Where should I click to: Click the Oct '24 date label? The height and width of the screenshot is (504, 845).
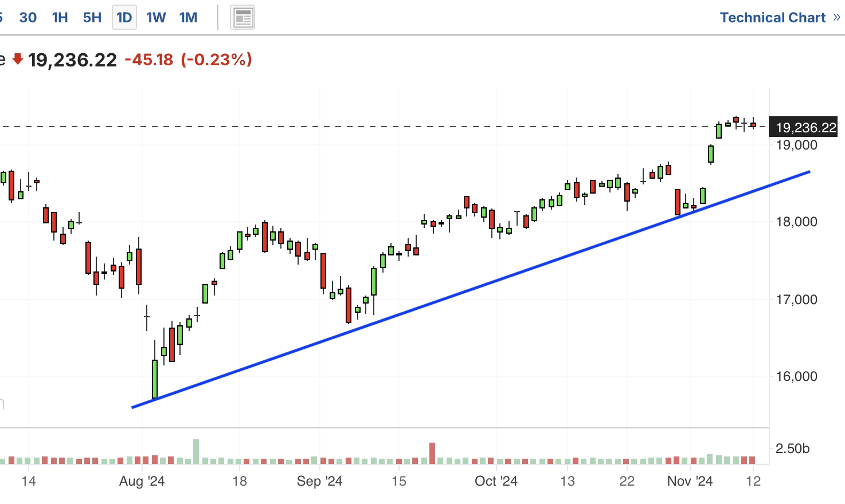(496, 481)
